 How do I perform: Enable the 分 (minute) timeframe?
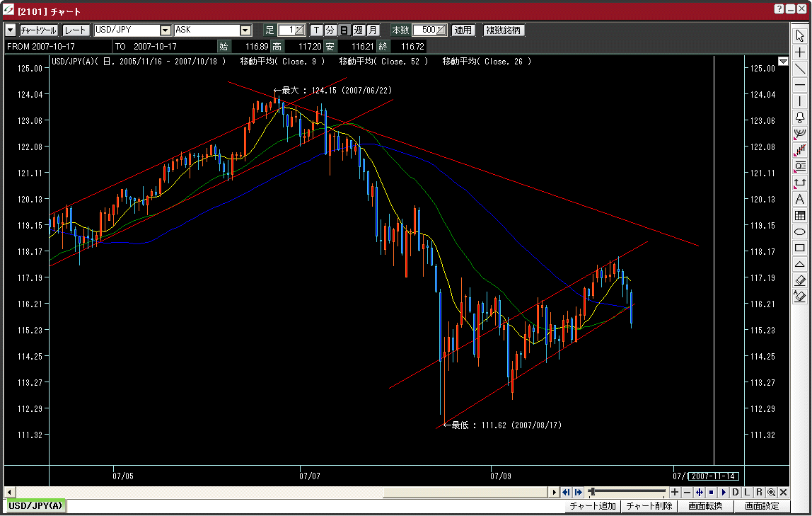(x=330, y=30)
